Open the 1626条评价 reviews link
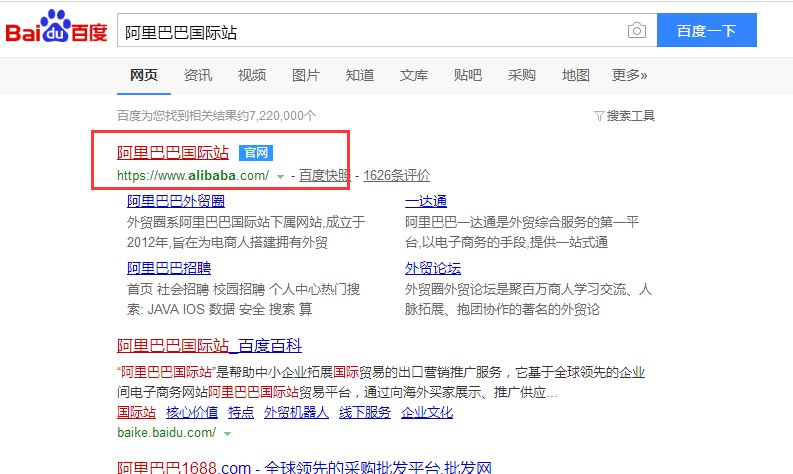This screenshot has height=474, width=793. pos(396,176)
